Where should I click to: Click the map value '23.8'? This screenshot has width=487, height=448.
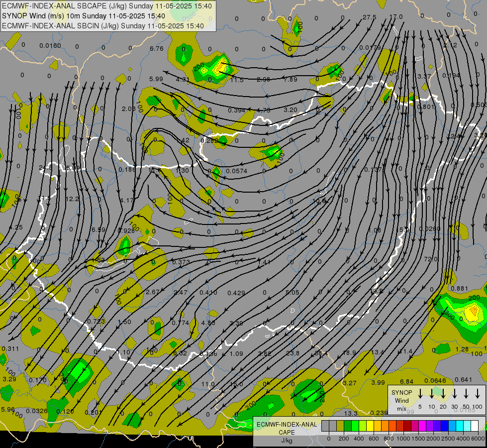point(292,353)
